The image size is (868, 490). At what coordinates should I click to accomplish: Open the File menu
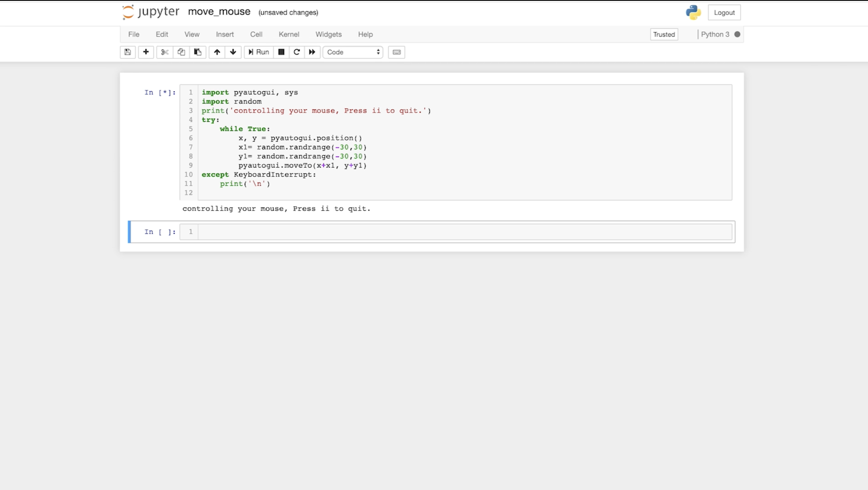click(134, 34)
